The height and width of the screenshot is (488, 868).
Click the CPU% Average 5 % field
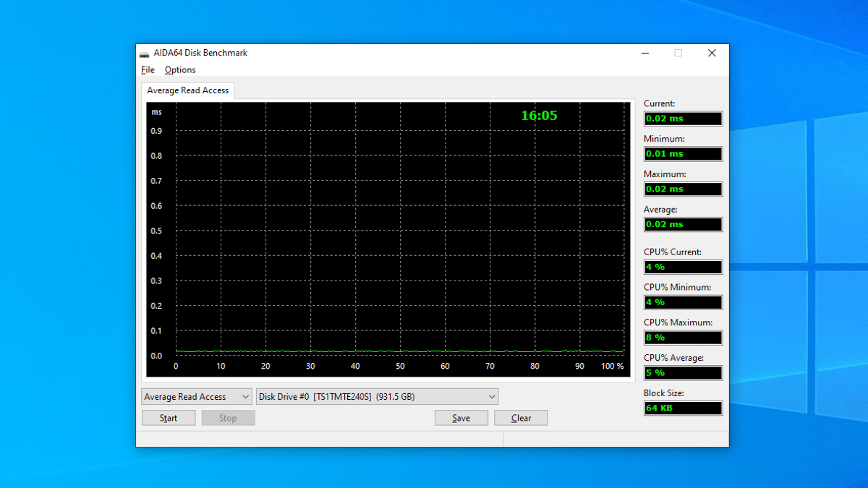pyautogui.click(x=684, y=373)
